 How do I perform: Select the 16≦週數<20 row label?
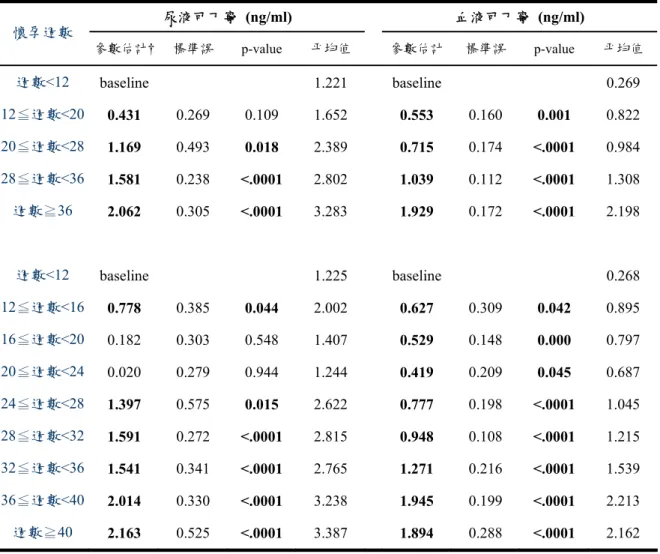[43, 339]
